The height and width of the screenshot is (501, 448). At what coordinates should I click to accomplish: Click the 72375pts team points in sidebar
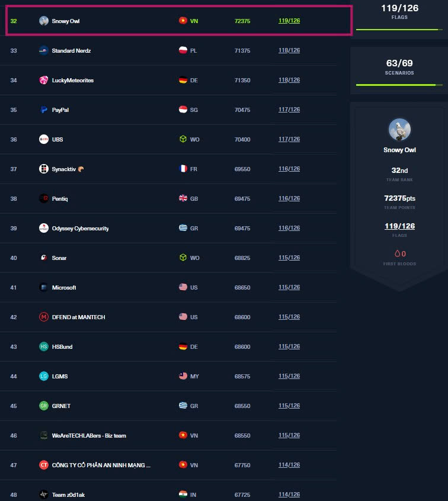[400, 198]
